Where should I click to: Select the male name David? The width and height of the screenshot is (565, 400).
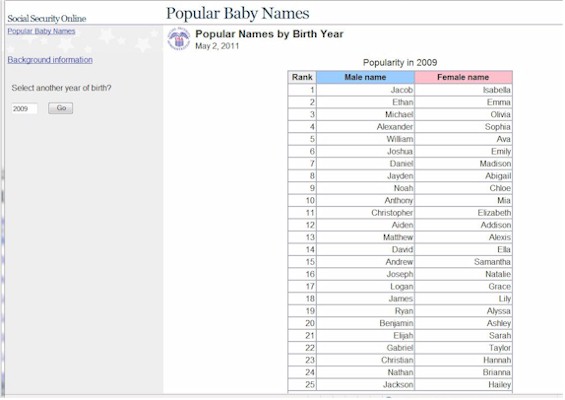point(402,249)
